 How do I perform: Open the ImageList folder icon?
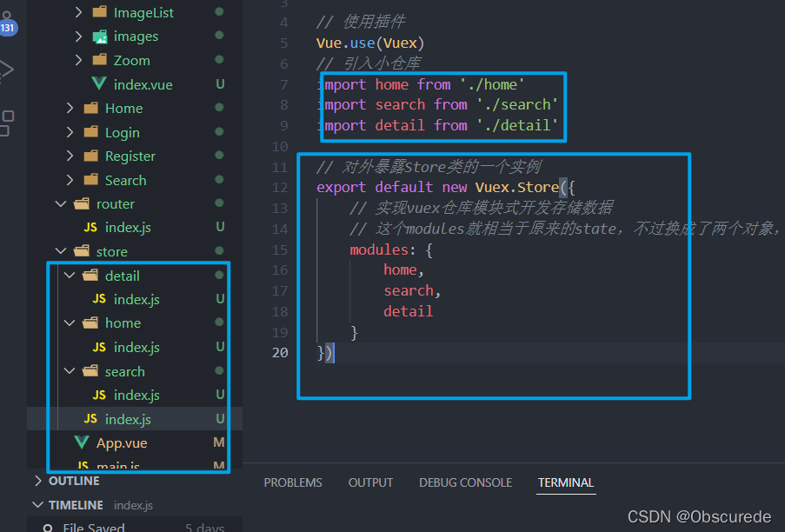100,11
